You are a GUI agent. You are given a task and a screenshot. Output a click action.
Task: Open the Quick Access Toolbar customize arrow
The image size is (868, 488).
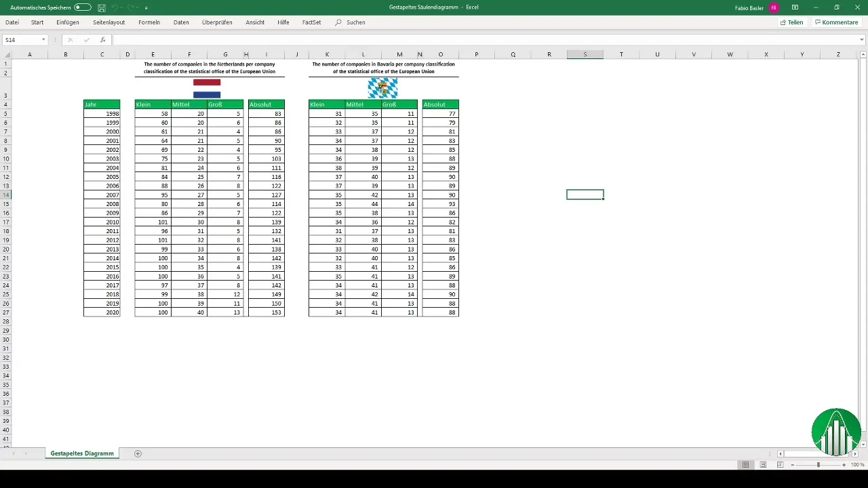(x=146, y=7)
